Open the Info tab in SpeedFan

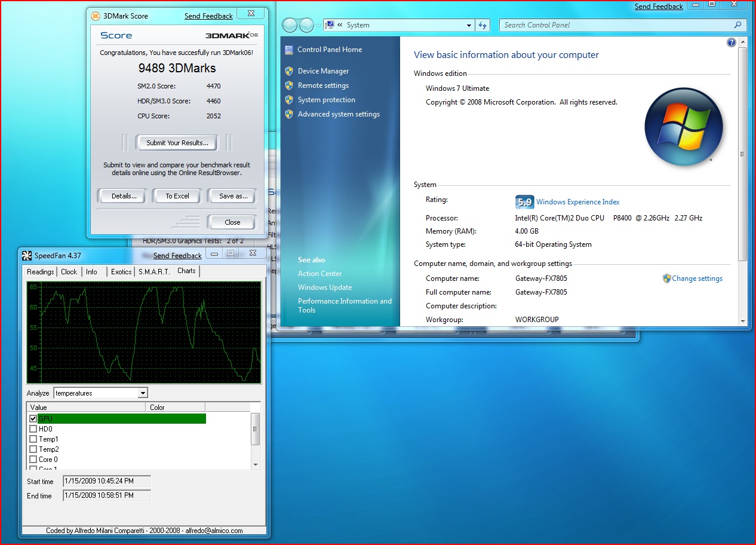coord(91,272)
